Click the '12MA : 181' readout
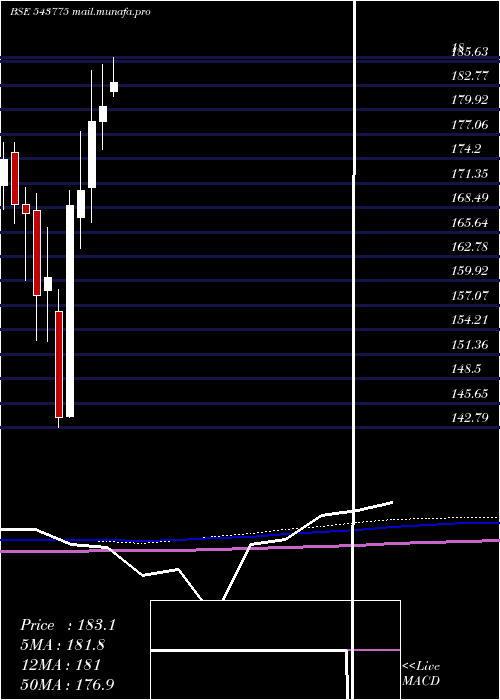 (61, 665)
